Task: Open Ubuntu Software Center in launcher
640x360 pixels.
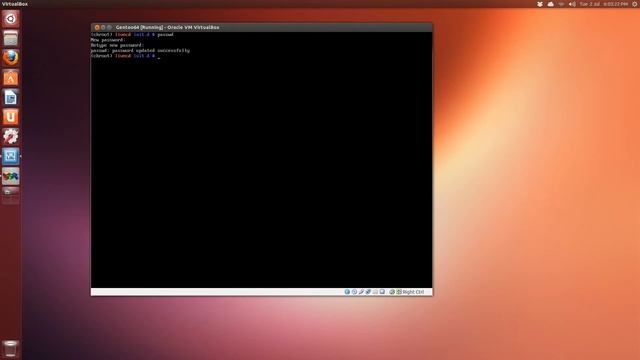Action: coord(11,78)
